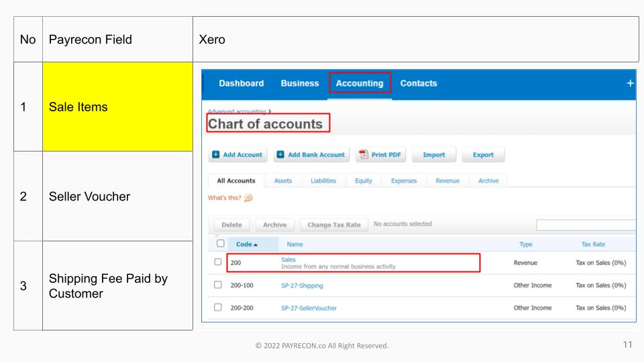Click 'Shipping Fee Paid by Customer' cell

tap(117, 286)
